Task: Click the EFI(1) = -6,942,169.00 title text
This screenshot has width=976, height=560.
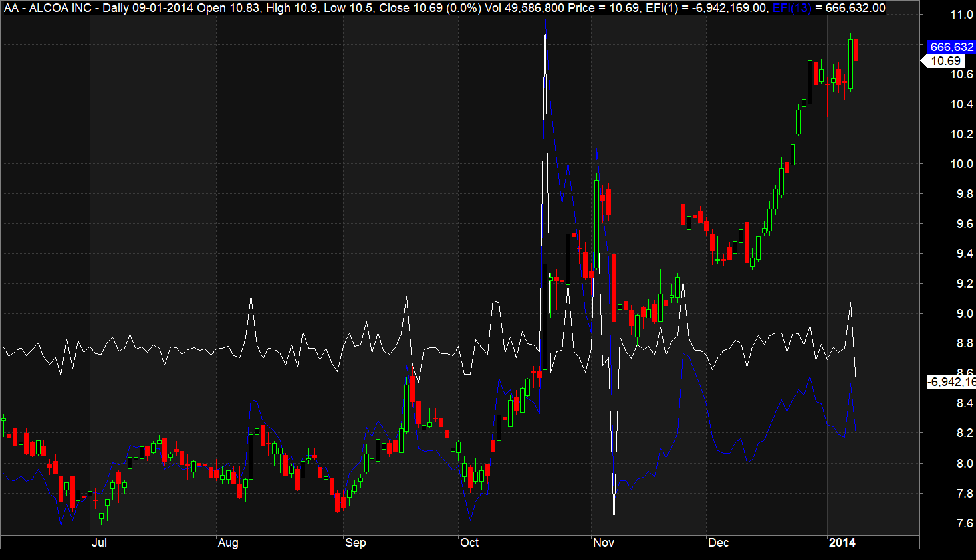Action: pyautogui.click(x=707, y=8)
